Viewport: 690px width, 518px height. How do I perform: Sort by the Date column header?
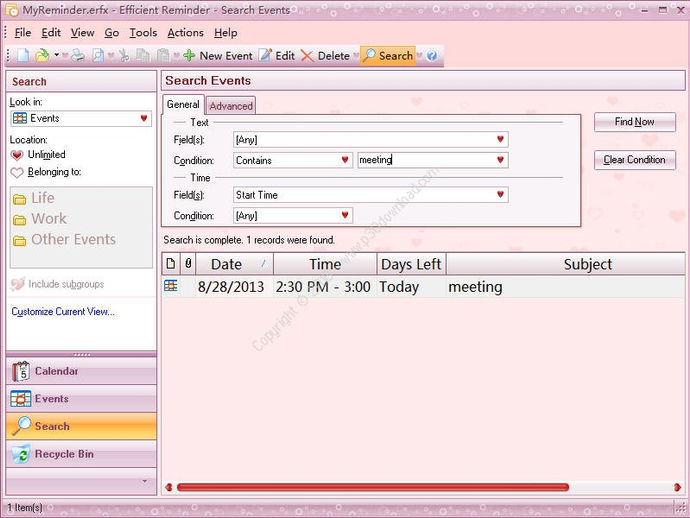point(235,264)
